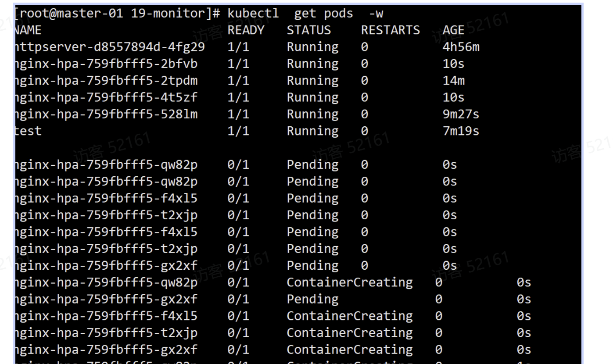Click the RESTARTS column header
Image resolution: width=613 pixels, height=364 pixels.
(x=390, y=30)
